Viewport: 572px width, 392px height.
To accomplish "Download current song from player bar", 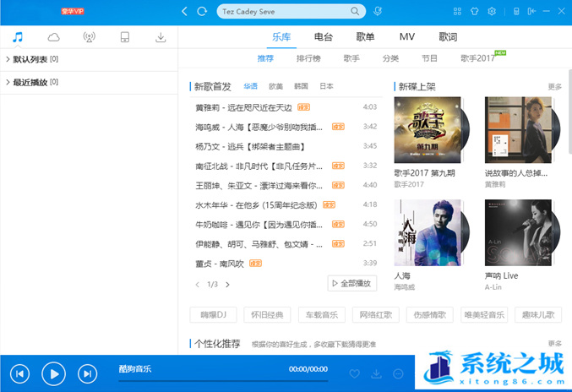I will coord(377,373).
